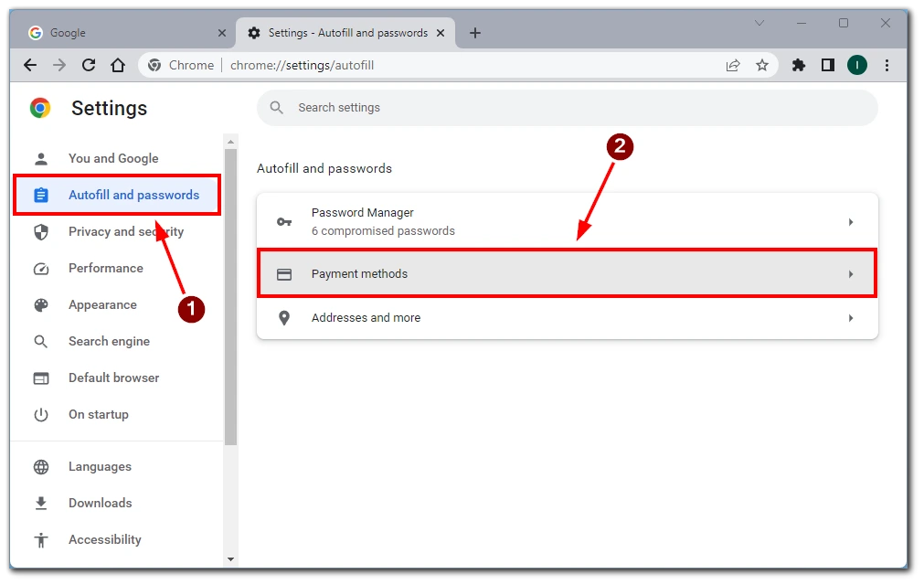Image resolution: width=924 pixels, height=585 pixels.
Task: Click the forward navigation arrow
Action: tap(58, 66)
